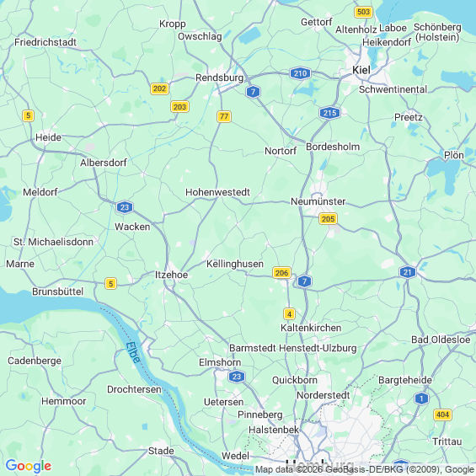The height and width of the screenshot is (476, 476).
Task: Select the B 4 road marker
Action: click(x=289, y=314)
